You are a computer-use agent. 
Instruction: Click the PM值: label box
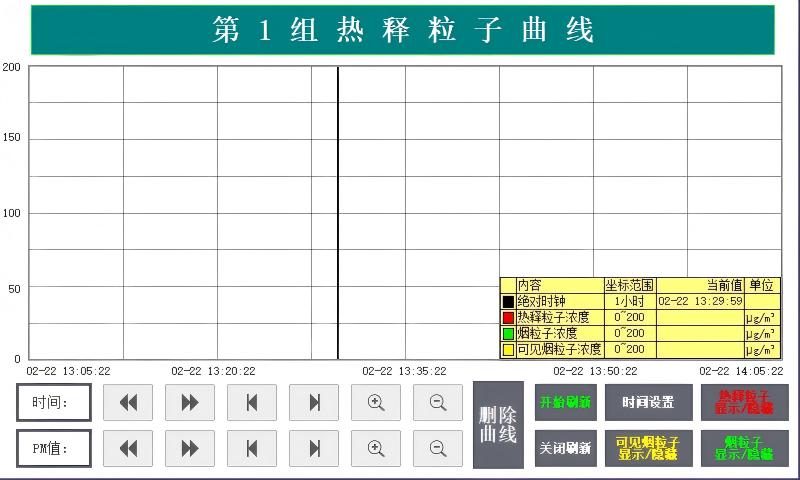(54, 448)
